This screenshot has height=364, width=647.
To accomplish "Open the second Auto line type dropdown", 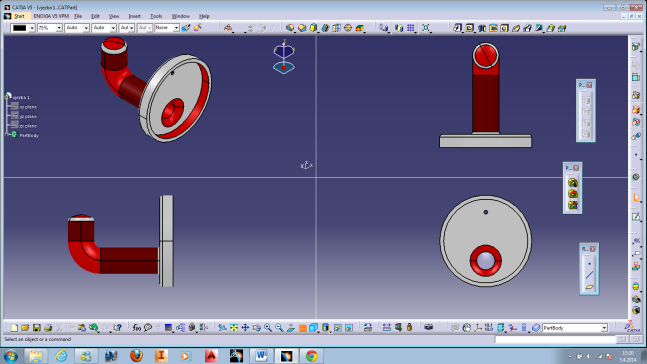I will [113, 28].
